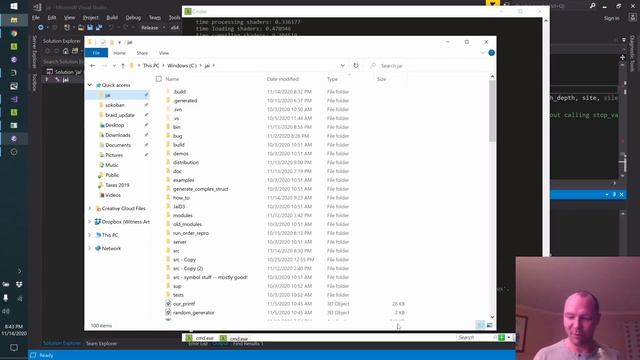The height and width of the screenshot is (360, 640).
Task: Sort by Date modified column
Action: point(283,79)
